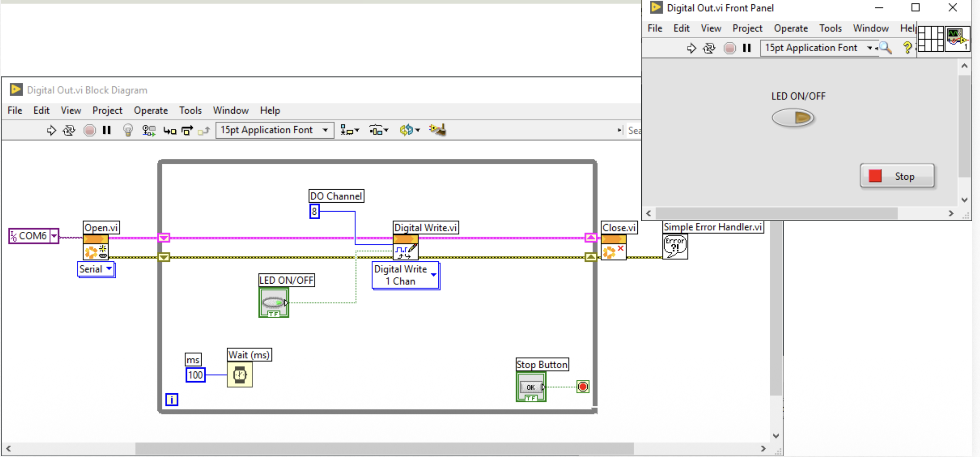Viewport: 980px width, 457px height.
Task: Select Open.vi node icon
Action: tap(95, 247)
